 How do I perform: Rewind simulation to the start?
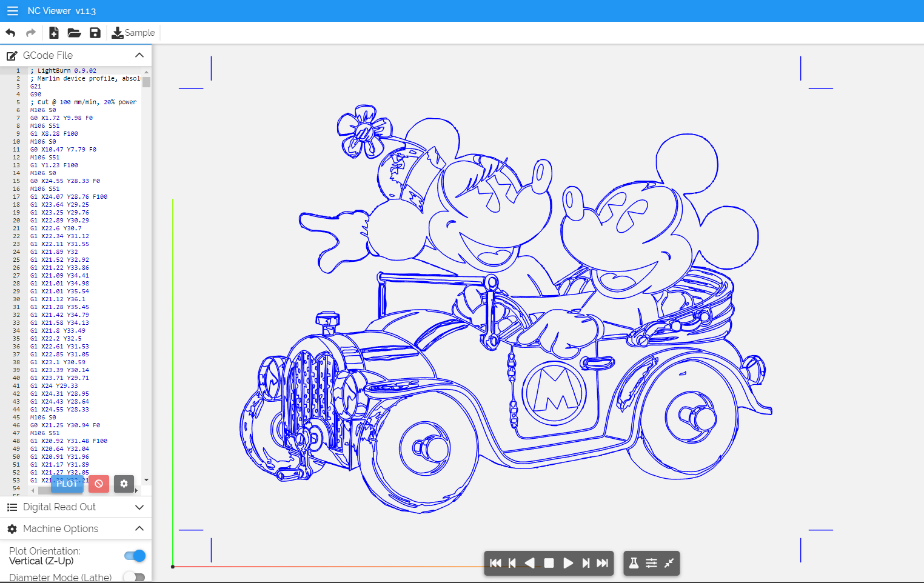pos(495,563)
